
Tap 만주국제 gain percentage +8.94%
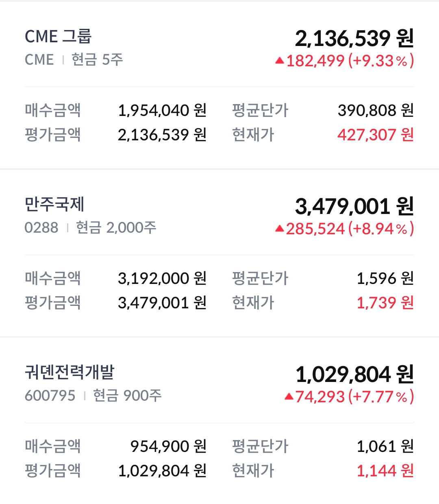click(x=381, y=229)
